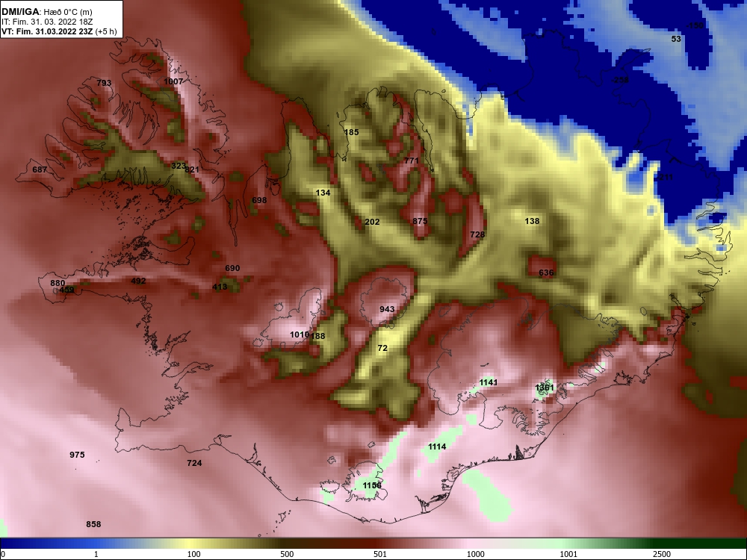The image size is (747, 560).
Task: Select the map value 1114
Action: point(437,447)
